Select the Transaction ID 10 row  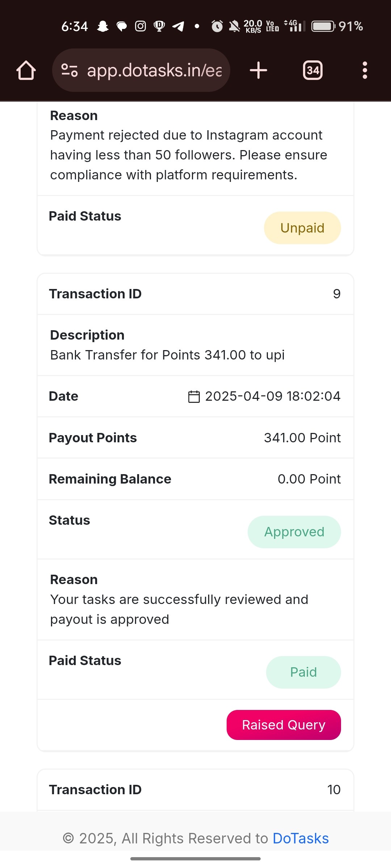pos(195,790)
